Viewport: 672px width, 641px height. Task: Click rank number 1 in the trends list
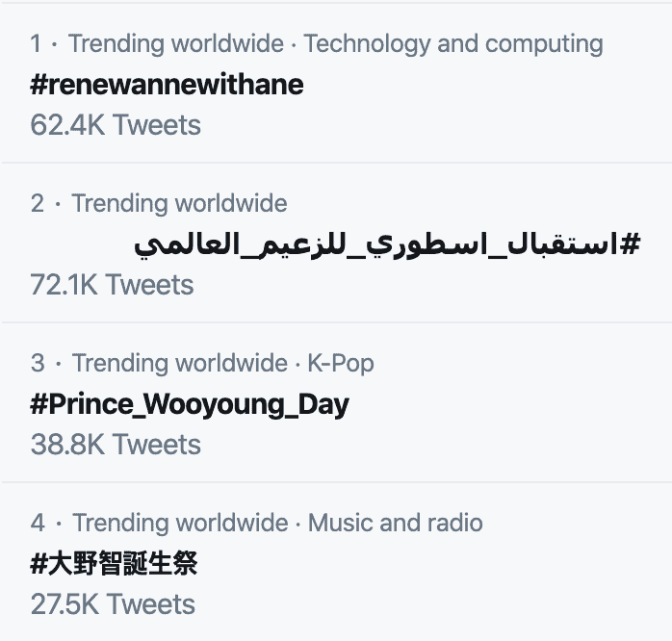click(36, 44)
